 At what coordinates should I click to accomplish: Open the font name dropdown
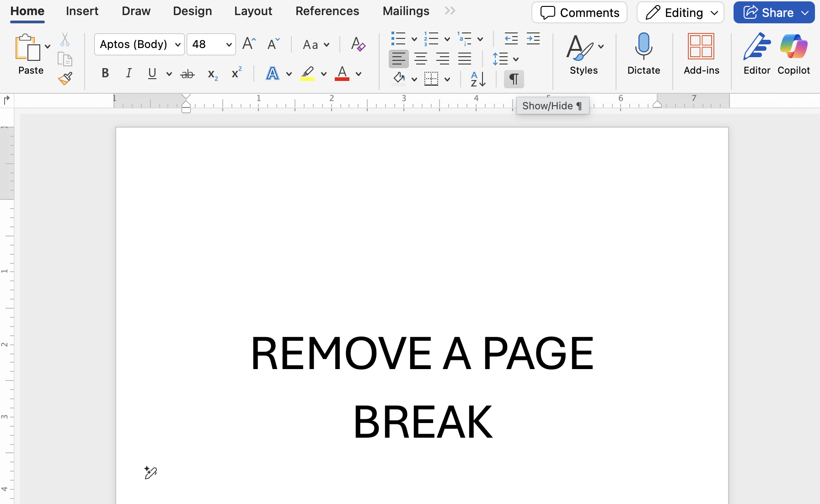pyautogui.click(x=177, y=44)
